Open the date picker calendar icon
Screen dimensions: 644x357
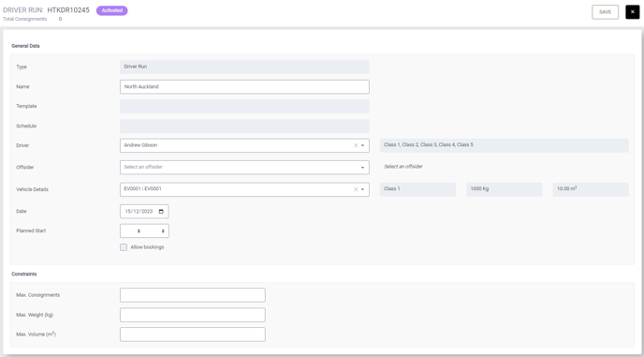(161, 212)
